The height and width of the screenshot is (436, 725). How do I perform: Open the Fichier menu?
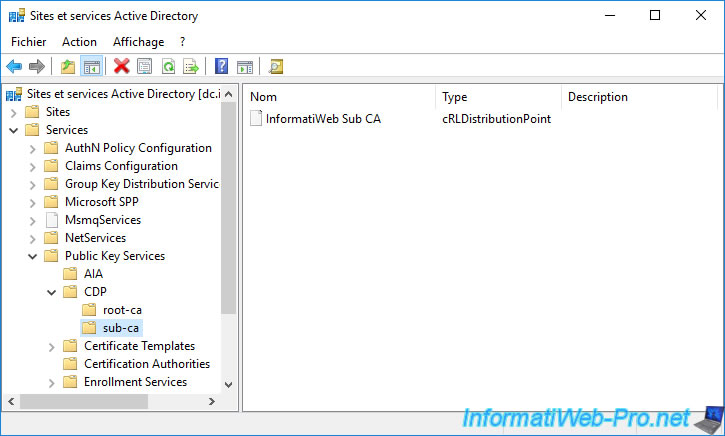point(29,42)
